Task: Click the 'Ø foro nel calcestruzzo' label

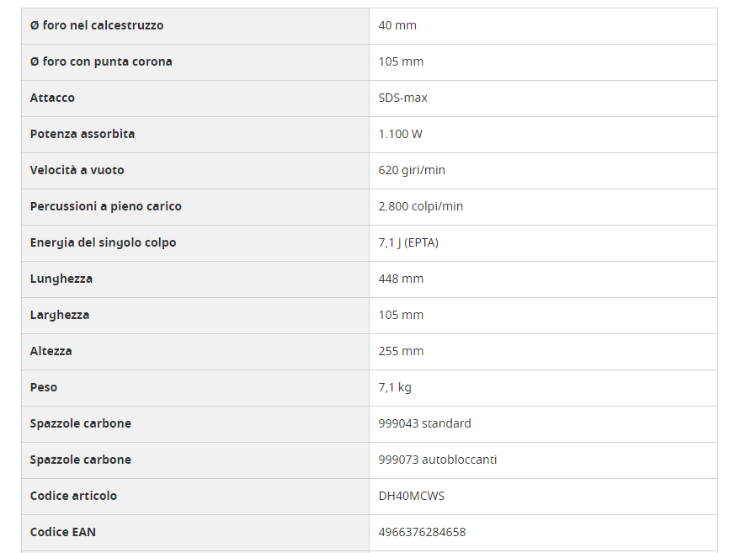Action: 97,25
